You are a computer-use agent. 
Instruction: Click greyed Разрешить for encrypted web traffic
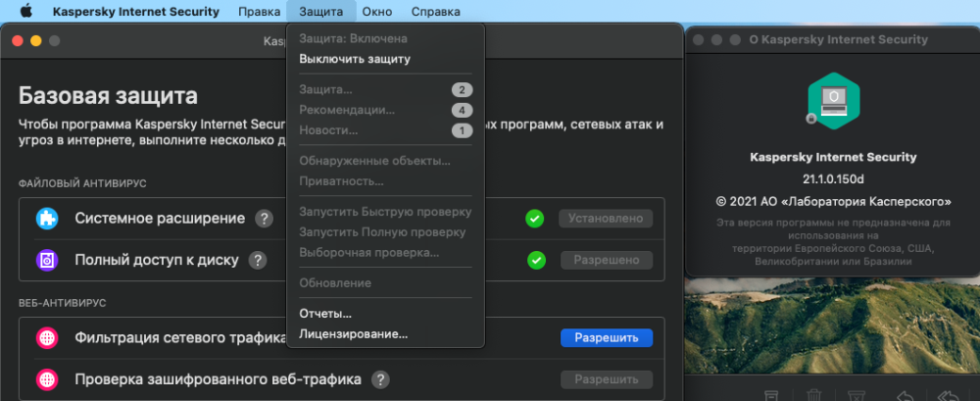click(607, 379)
